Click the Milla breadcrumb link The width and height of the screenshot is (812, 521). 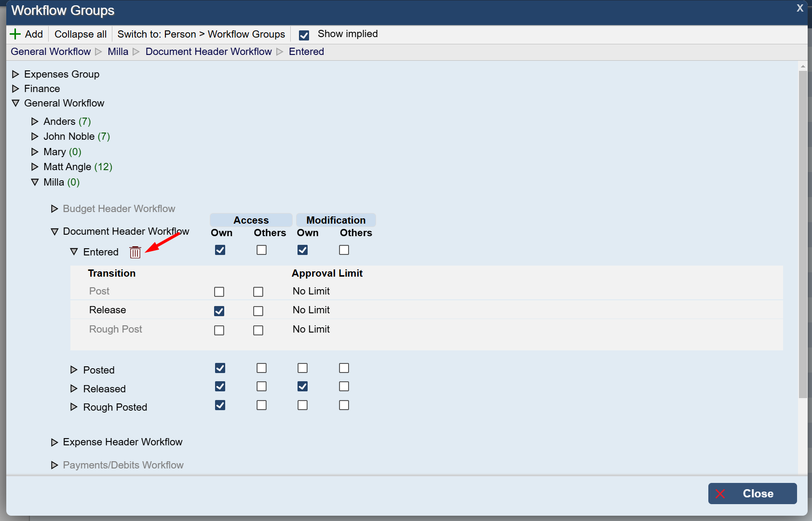[118, 52]
